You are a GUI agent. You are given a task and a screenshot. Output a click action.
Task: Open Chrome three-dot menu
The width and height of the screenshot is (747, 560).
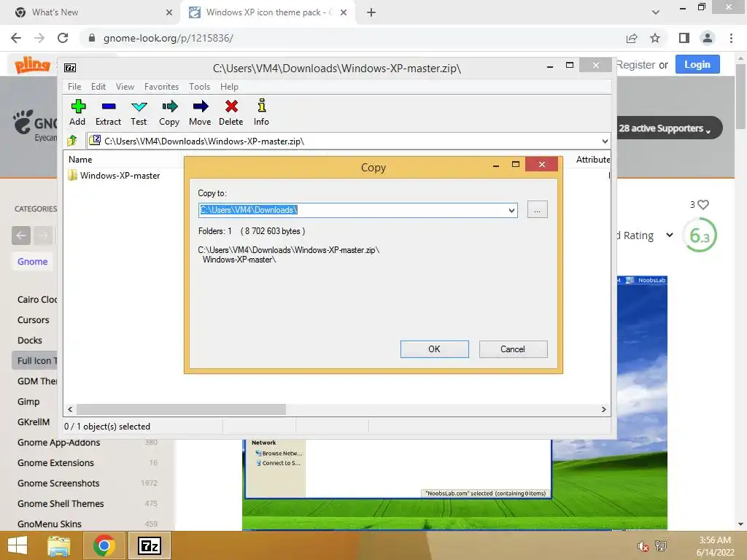tap(731, 38)
